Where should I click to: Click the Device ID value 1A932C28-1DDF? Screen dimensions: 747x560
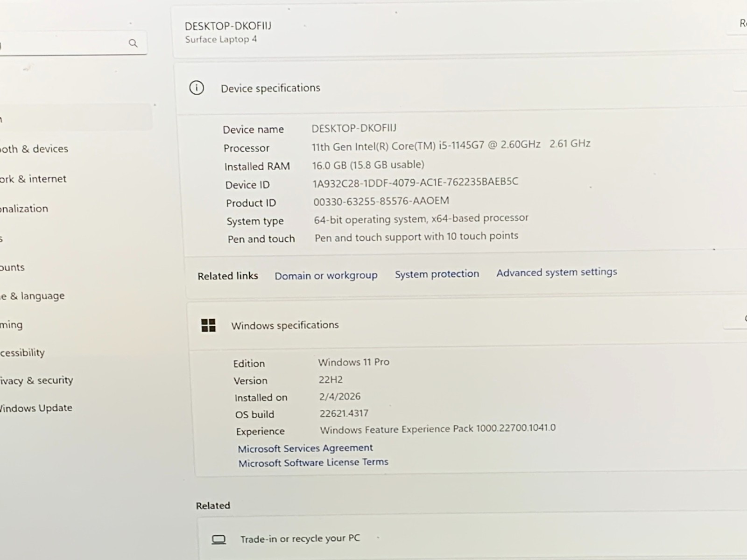(415, 182)
